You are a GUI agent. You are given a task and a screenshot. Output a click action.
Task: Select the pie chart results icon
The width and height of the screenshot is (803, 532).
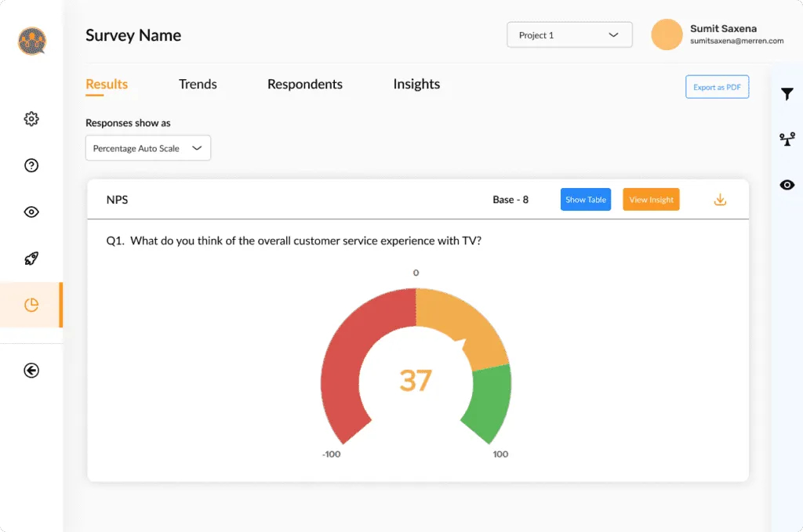(x=31, y=305)
